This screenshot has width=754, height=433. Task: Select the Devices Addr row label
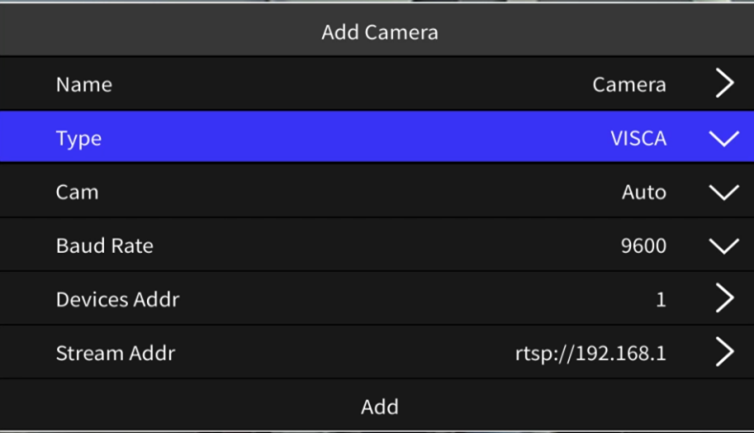(118, 299)
